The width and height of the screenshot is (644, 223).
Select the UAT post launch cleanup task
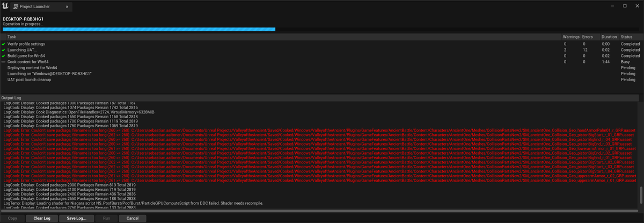coord(321,80)
